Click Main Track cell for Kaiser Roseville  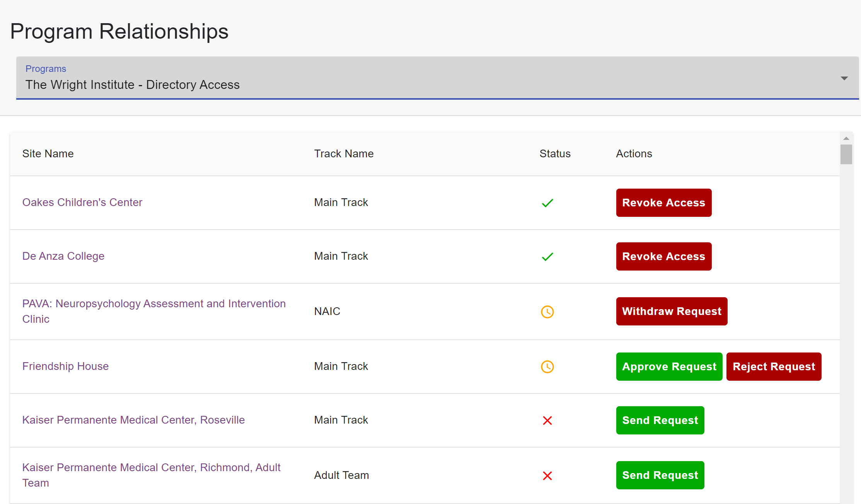point(341,420)
